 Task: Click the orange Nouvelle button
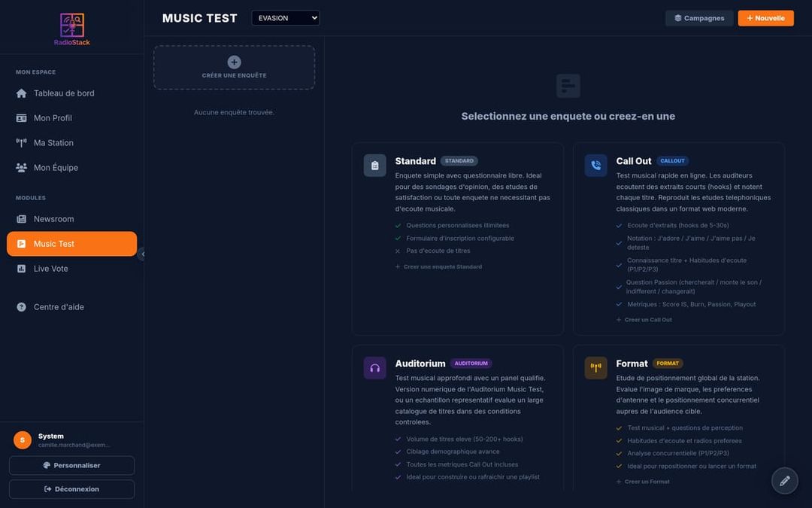765,18
